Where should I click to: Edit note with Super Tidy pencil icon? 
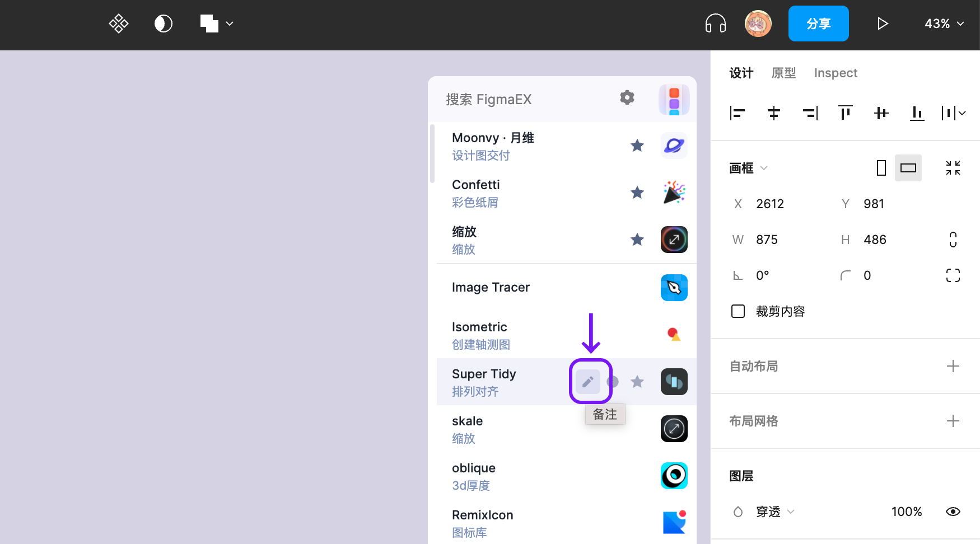click(x=588, y=382)
